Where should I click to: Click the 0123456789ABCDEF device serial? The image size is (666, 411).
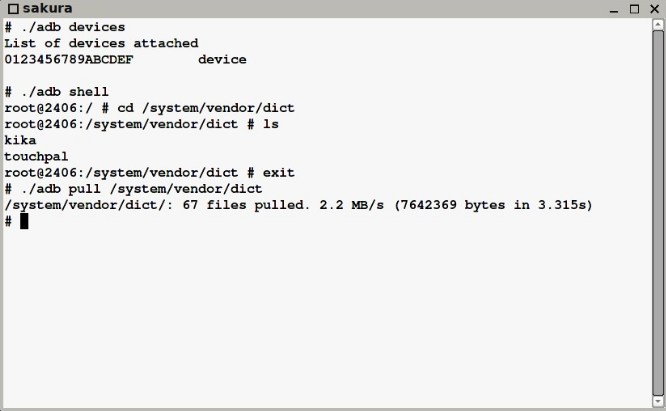click(x=69, y=59)
